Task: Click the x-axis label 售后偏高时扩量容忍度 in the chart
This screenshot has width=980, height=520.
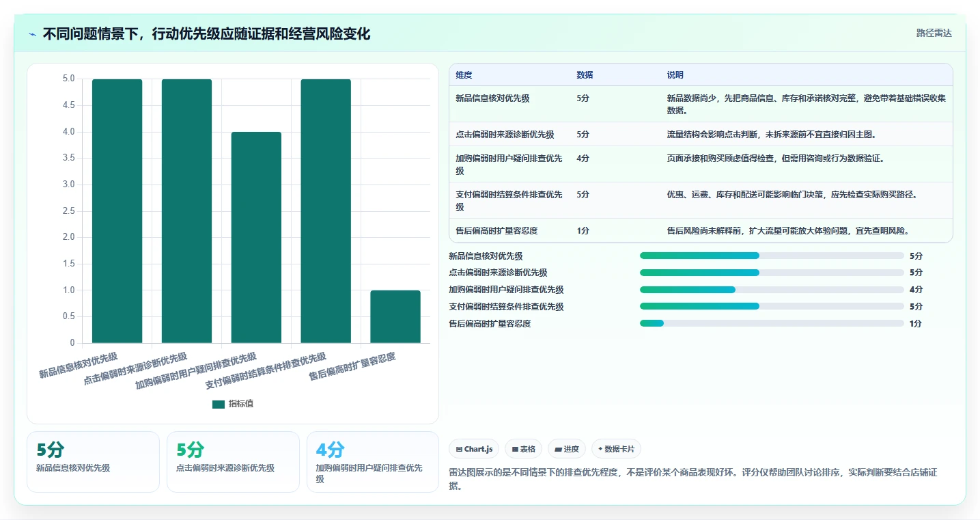Action: tap(352, 367)
